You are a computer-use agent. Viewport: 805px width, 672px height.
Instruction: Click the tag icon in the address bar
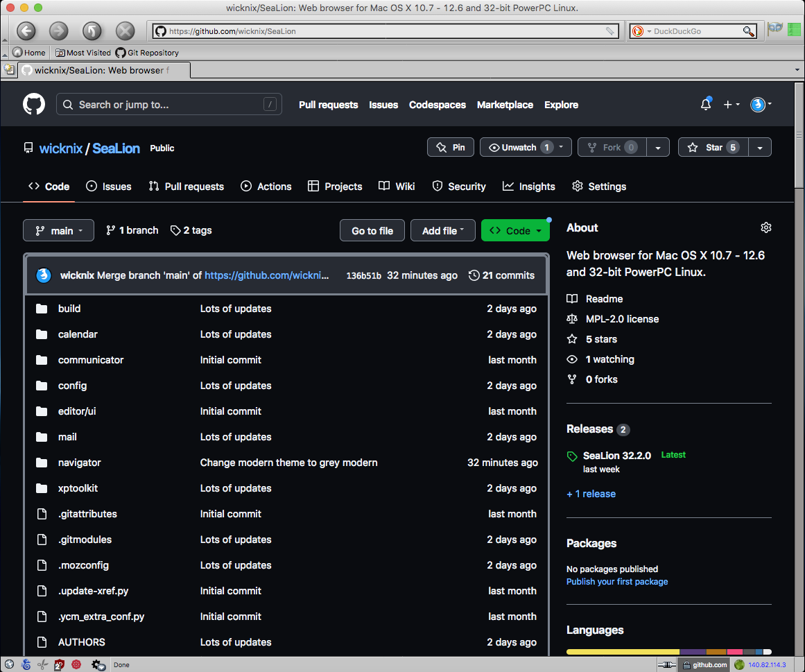pos(609,31)
